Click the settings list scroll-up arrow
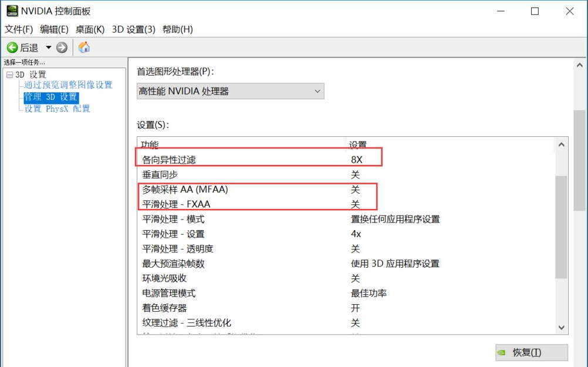This screenshot has width=588, height=367. click(562, 144)
